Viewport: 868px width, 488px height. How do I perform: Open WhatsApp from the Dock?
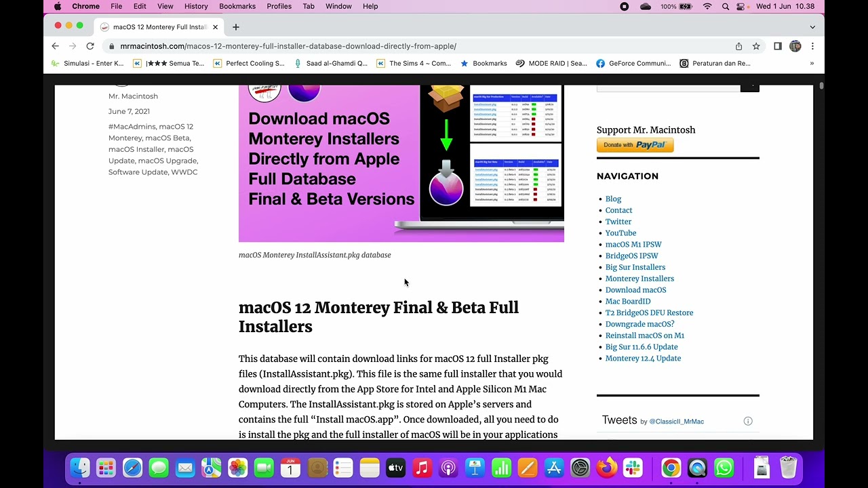point(724,468)
